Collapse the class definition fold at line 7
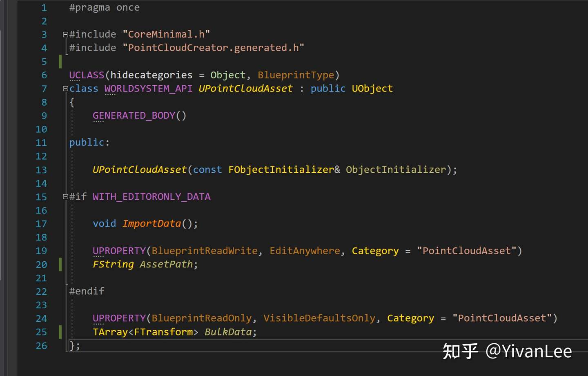Screen dimensions: 588x376 [x=65, y=89]
